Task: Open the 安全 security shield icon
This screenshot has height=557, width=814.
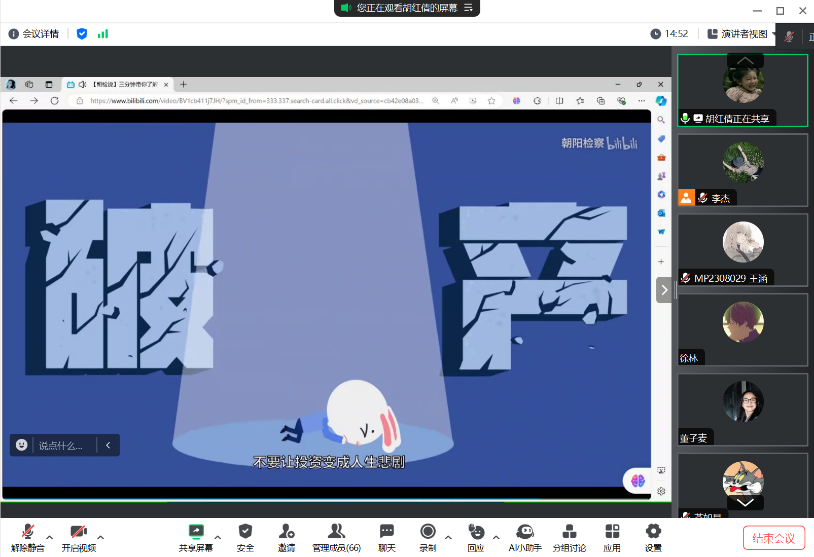Action: (245, 532)
